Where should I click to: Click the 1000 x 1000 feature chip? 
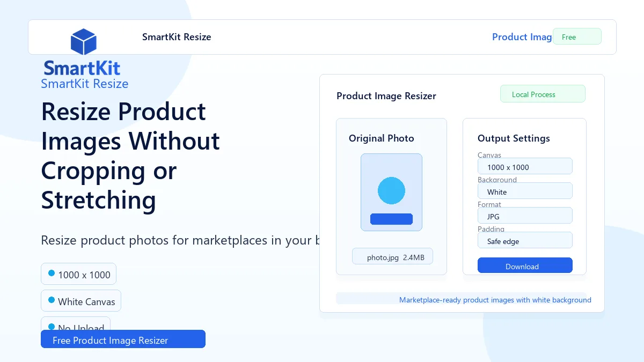[78, 274]
